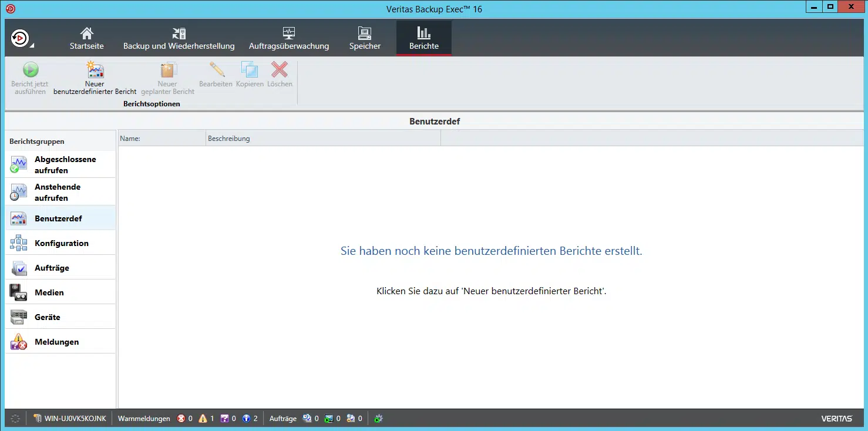Click the yellow warning alerts icon
The height and width of the screenshot is (431, 868).
point(203,419)
